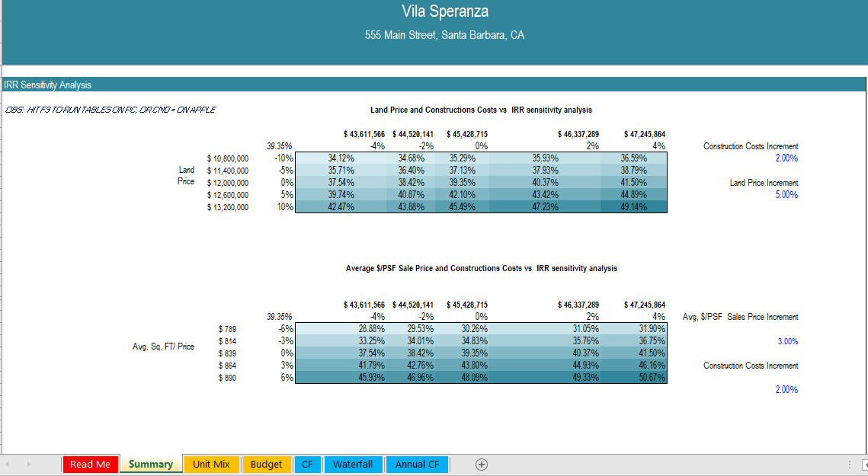Viewport: 868px width, 476px height.
Task: Click the 49.14% cell in the land price table
Action: pyautogui.click(x=639, y=207)
